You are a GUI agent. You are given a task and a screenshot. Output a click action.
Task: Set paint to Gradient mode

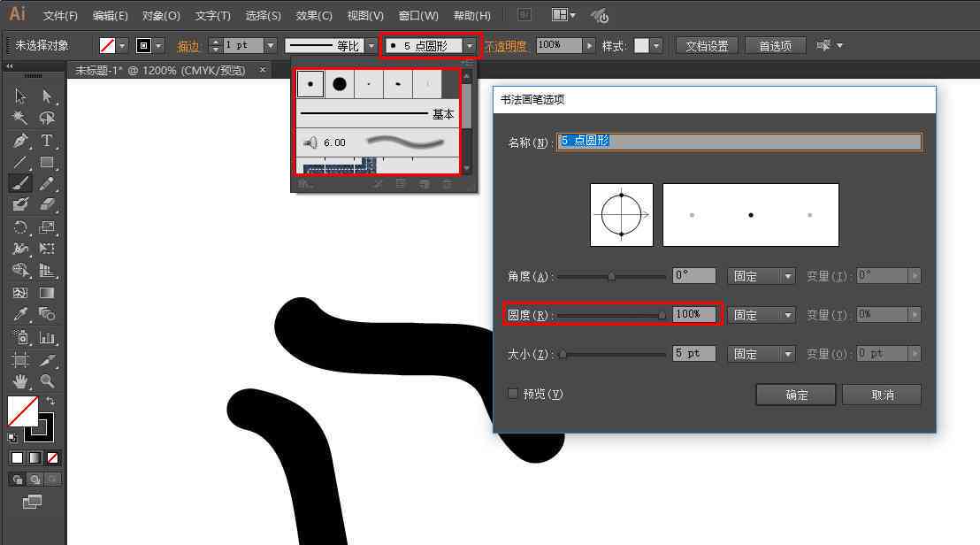coord(35,458)
